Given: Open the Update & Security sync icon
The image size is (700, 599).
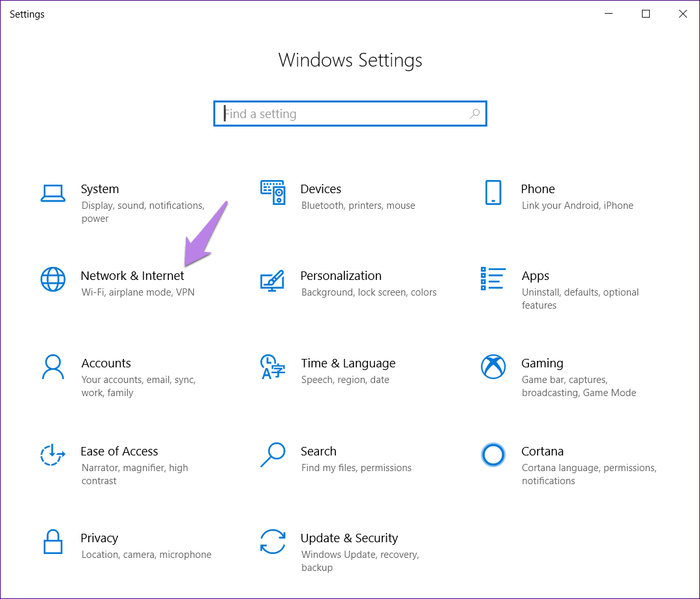Looking at the screenshot, I should point(273,541).
